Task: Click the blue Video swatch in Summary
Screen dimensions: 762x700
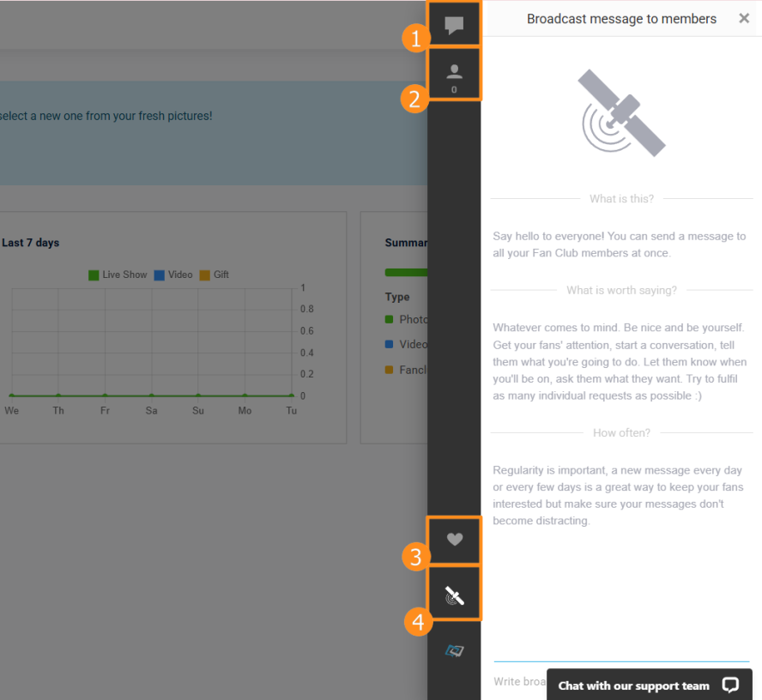Action: click(x=390, y=344)
